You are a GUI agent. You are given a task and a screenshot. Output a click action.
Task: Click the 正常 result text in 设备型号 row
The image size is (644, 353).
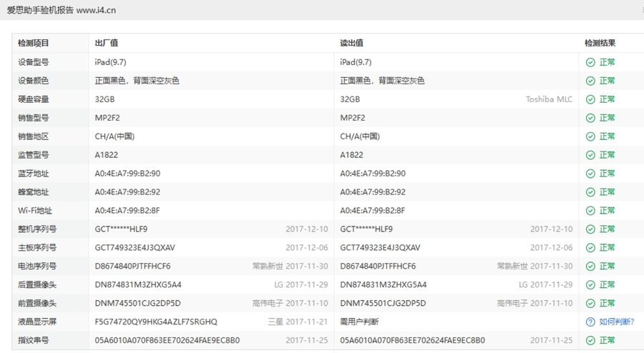coord(607,62)
